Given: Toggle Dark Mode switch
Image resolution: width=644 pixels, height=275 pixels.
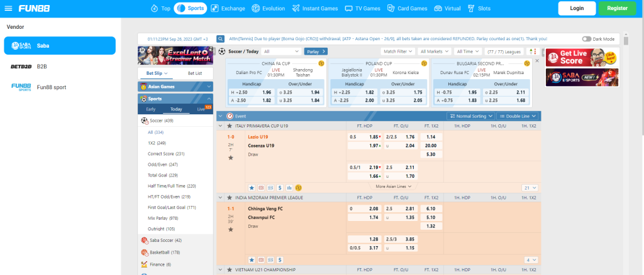Looking at the screenshot, I should coord(587,39).
